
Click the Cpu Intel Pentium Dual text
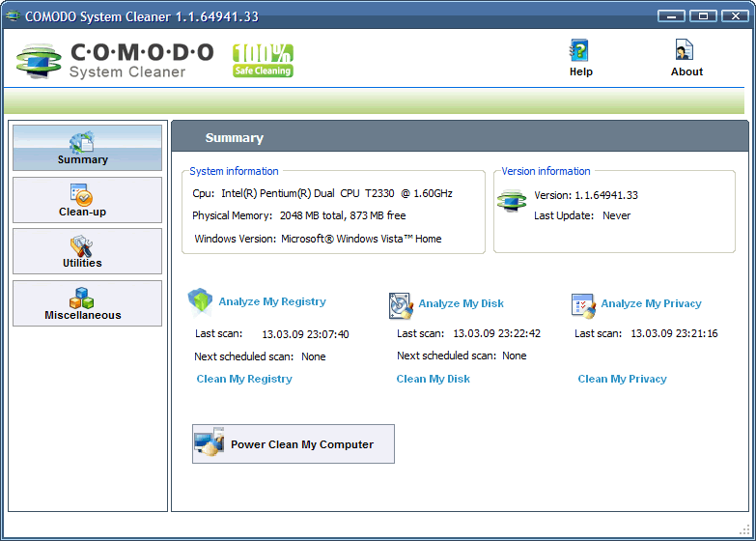point(322,193)
